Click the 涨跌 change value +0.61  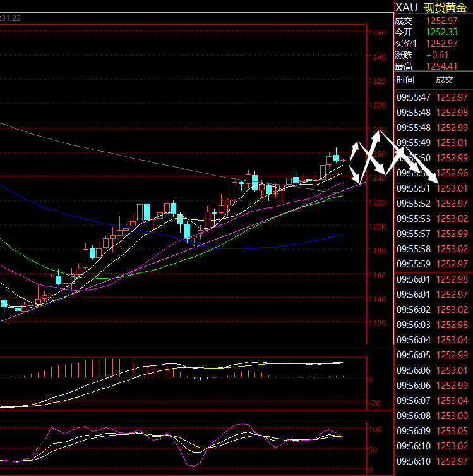438,54
